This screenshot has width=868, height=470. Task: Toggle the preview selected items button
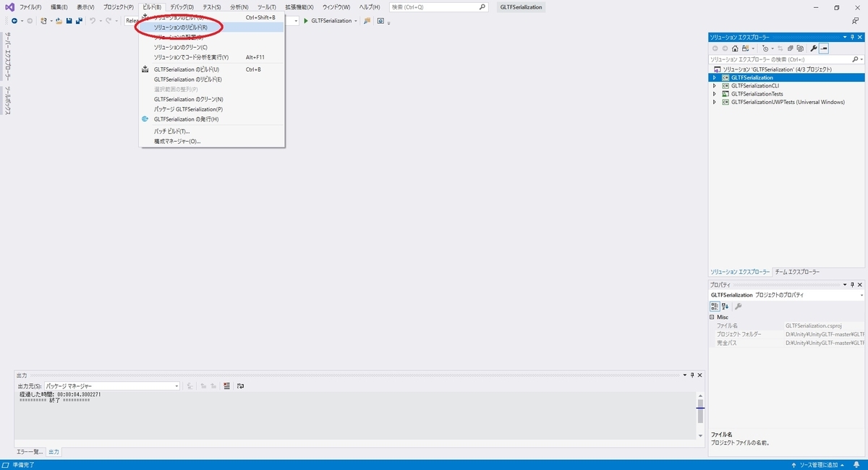[x=824, y=48]
